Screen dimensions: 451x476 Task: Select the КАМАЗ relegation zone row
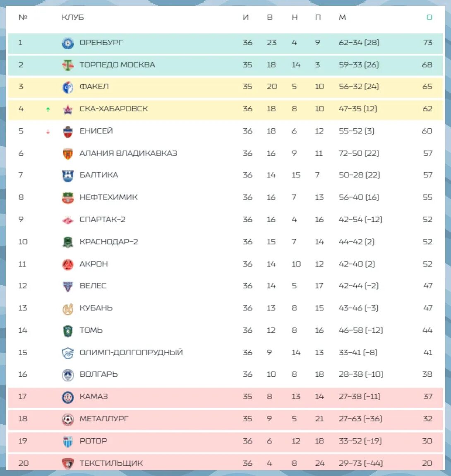tap(225, 397)
